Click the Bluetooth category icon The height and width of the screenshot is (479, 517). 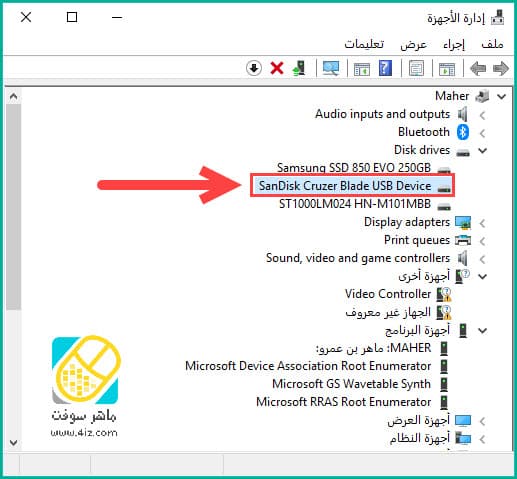[463, 132]
